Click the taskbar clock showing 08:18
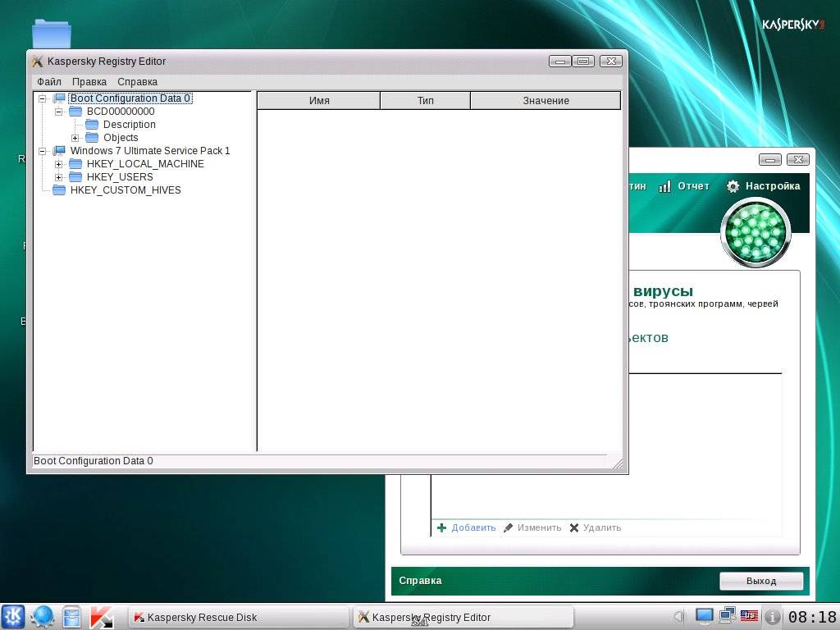This screenshot has width=840, height=630. tap(812, 617)
